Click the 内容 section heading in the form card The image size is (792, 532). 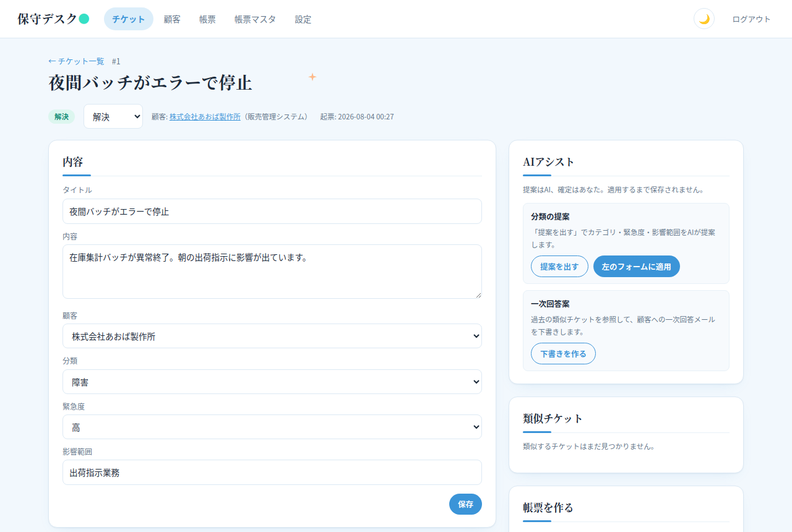(73, 162)
